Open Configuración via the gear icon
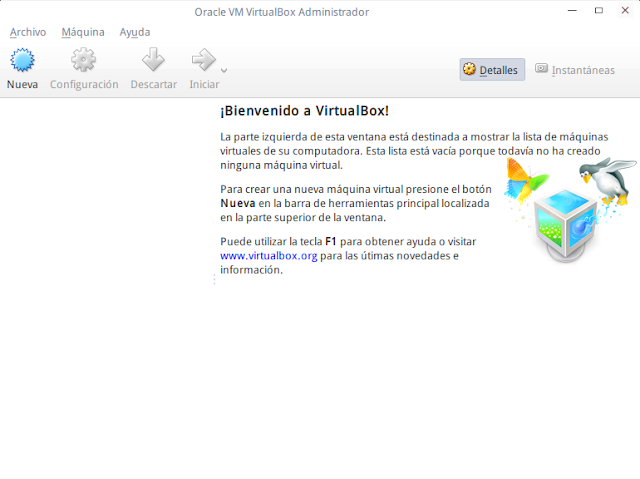 coord(84,60)
